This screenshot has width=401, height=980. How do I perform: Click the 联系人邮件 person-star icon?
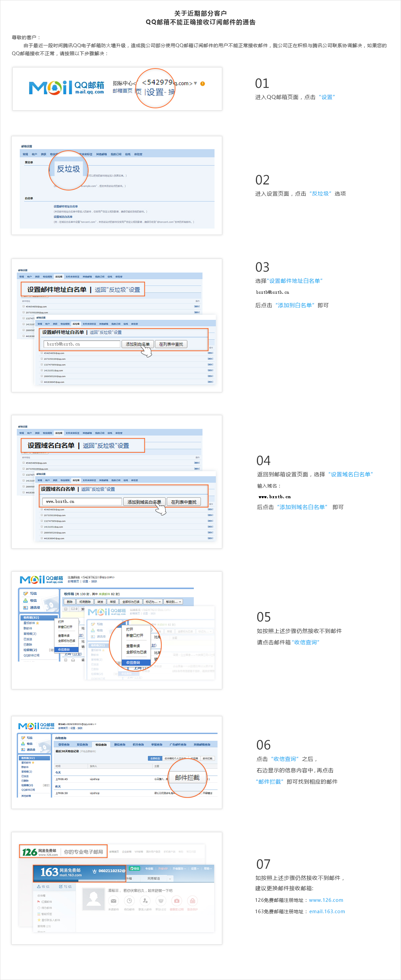(x=145, y=900)
